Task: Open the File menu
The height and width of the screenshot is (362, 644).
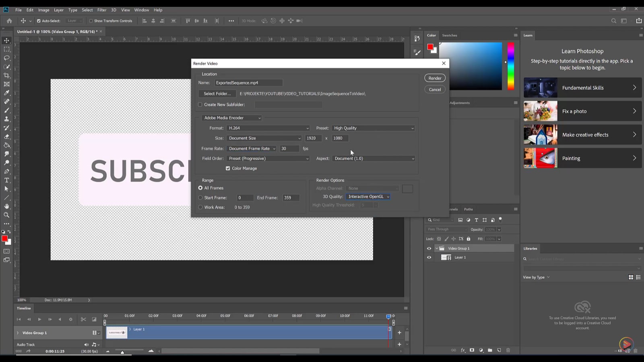Action: (19, 10)
